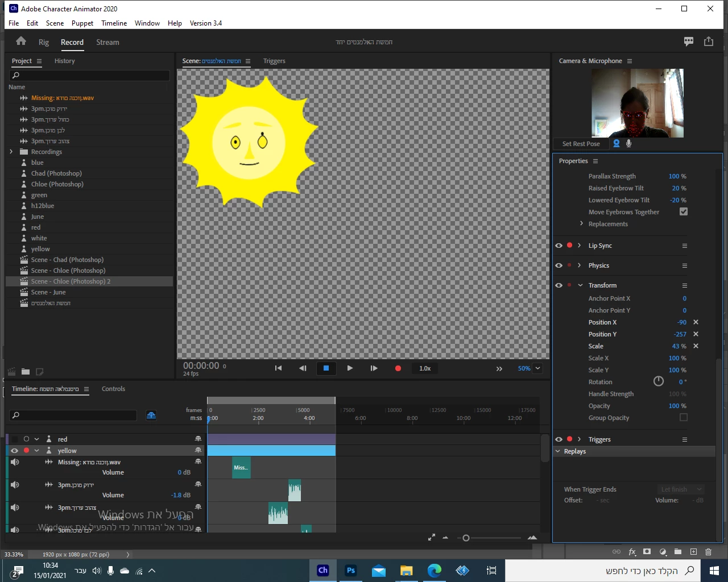Click Set Rest Pose button
This screenshot has height=582, width=728.
pyautogui.click(x=581, y=144)
